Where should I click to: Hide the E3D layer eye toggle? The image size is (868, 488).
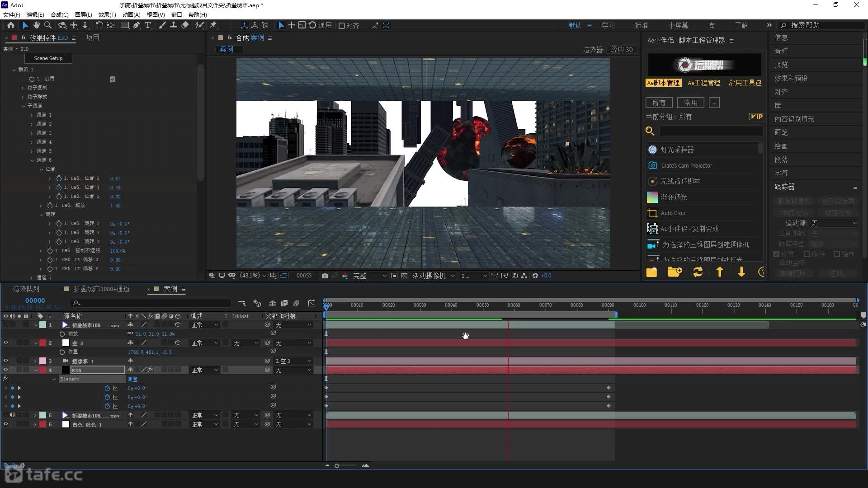[x=6, y=370]
